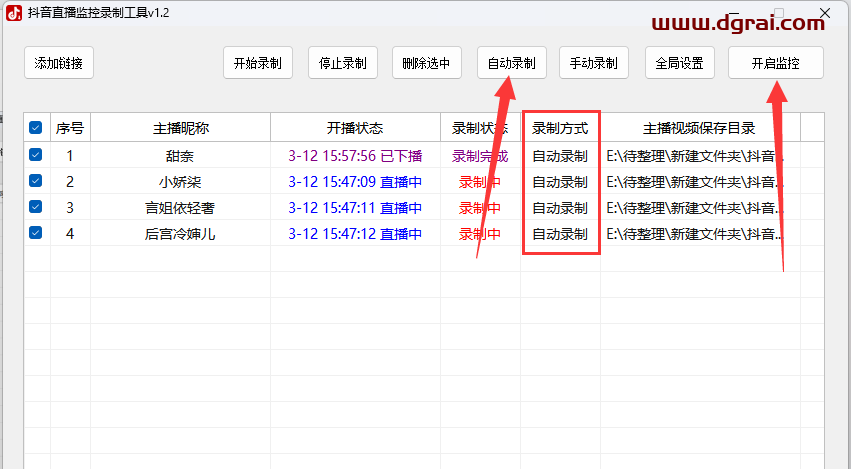Click row number 4 cell
Screen dimensions: 851x469
pyautogui.click(x=70, y=234)
